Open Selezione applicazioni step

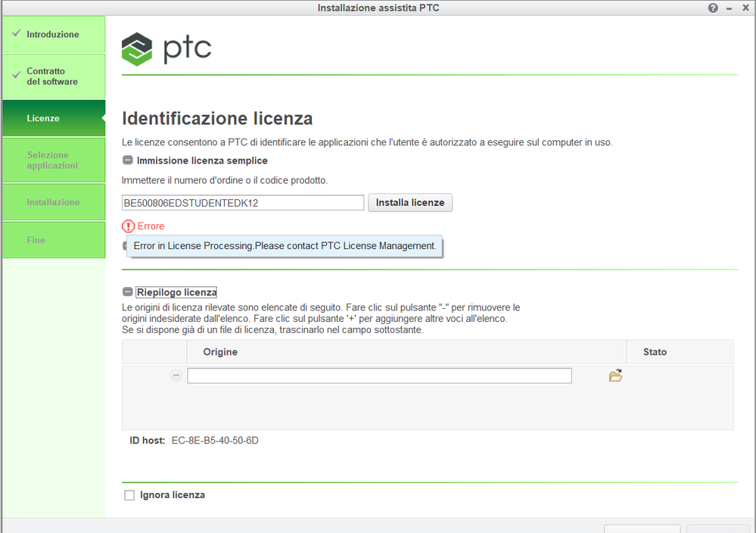pos(54,161)
